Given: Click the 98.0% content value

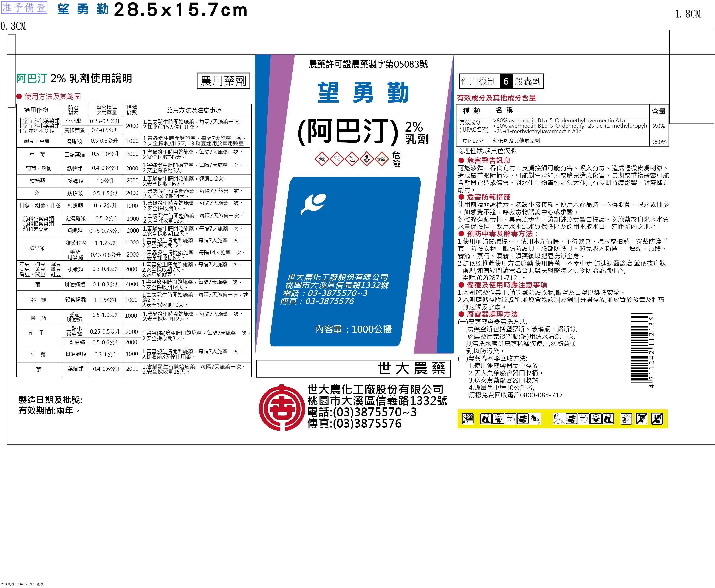Looking at the screenshot, I should 659,142.
